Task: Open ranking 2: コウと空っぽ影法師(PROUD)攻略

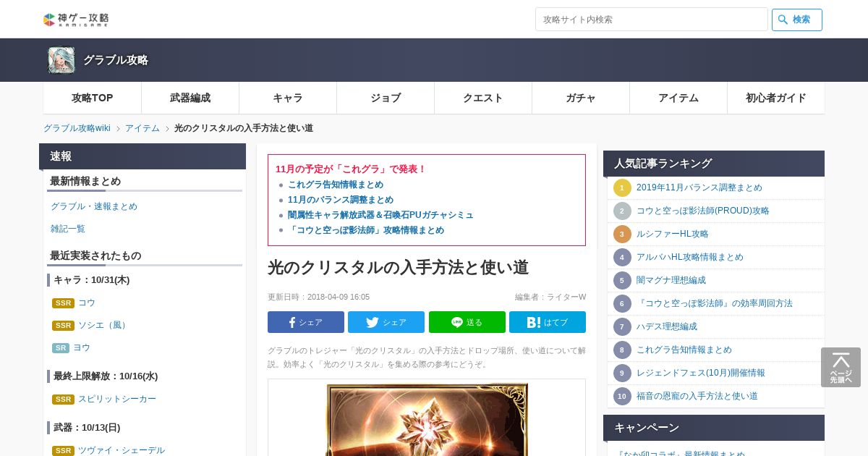Action: (703, 211)
